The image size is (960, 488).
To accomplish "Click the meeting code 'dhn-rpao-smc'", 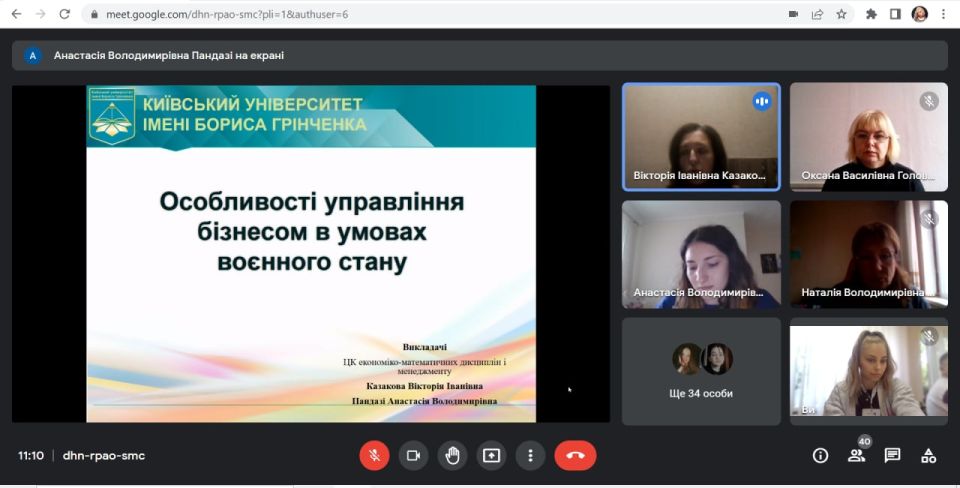I will [x=104, y=456].
